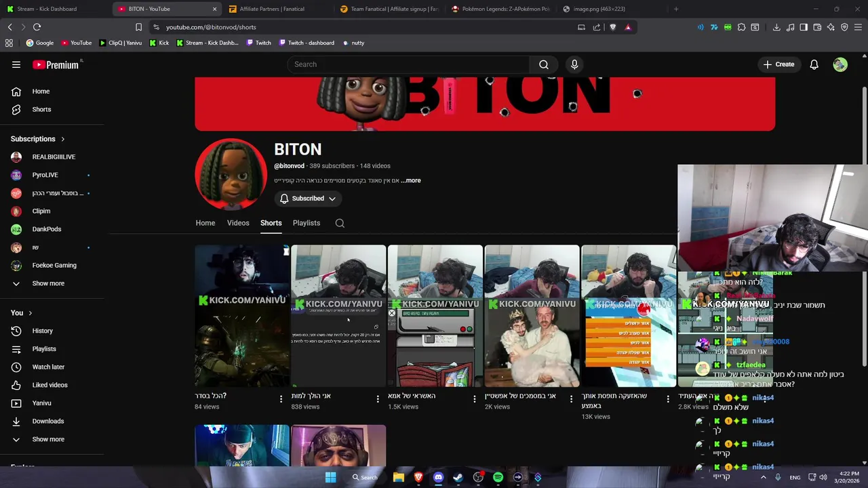Image resolution: width=868 pixels, height=488 pixels.
Task: Click the BITON channel avatar
Action: tap(231, 175)
